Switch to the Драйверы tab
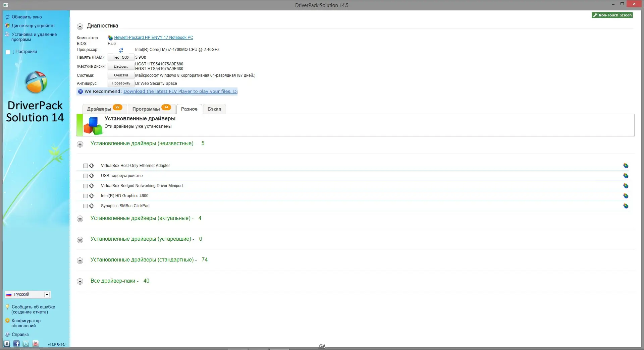Viewport: 644px width, 350px height. 104,109
